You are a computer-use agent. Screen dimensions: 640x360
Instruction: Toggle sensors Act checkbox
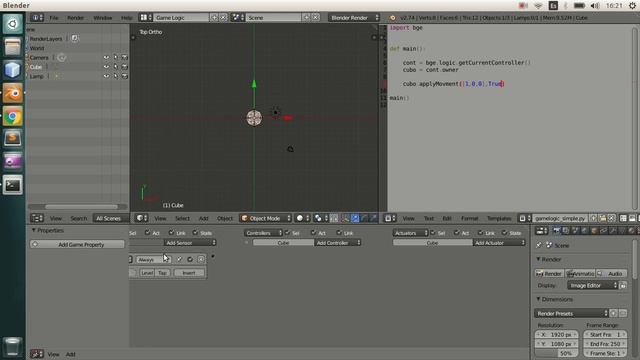click(x=147, y=233)
